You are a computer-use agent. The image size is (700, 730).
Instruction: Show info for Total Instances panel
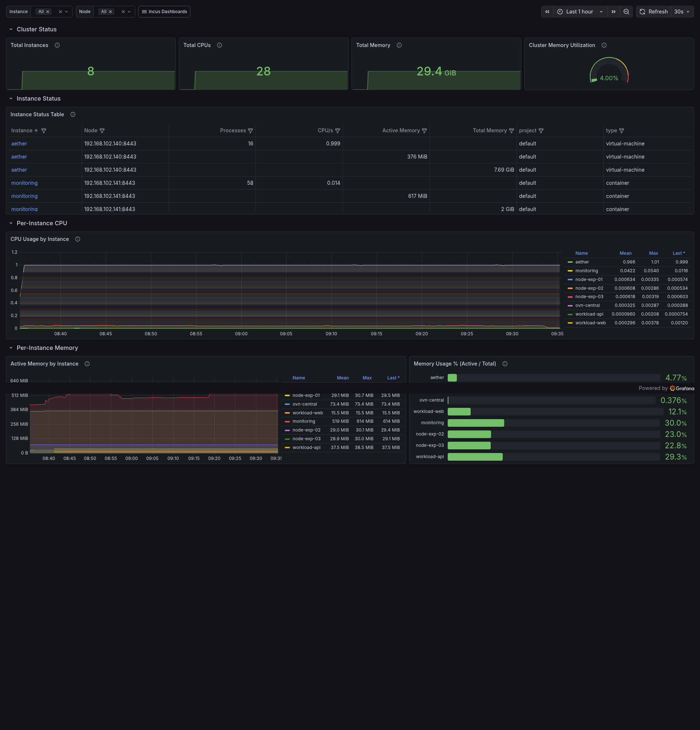(57, 46)
